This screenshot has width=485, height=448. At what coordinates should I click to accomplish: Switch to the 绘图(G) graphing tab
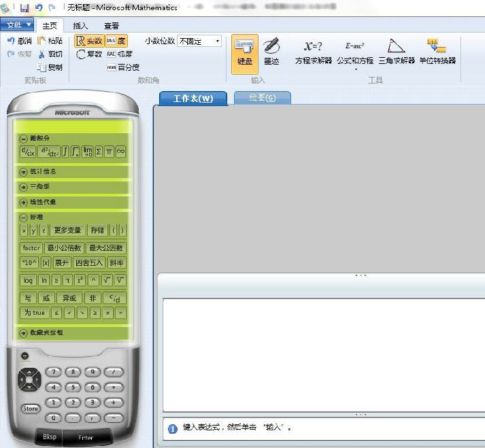coord(263,98)
